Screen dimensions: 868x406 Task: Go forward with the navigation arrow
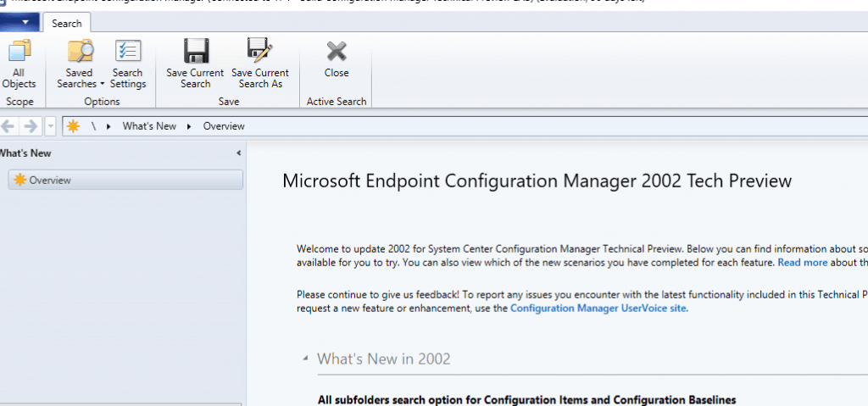[31, 126]
